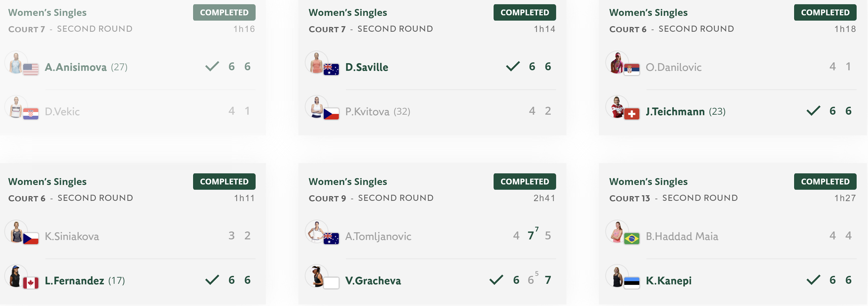Click the Czech flag beside P.Kvitova
This screenshot has height=306, width=868.
(331, 114)
